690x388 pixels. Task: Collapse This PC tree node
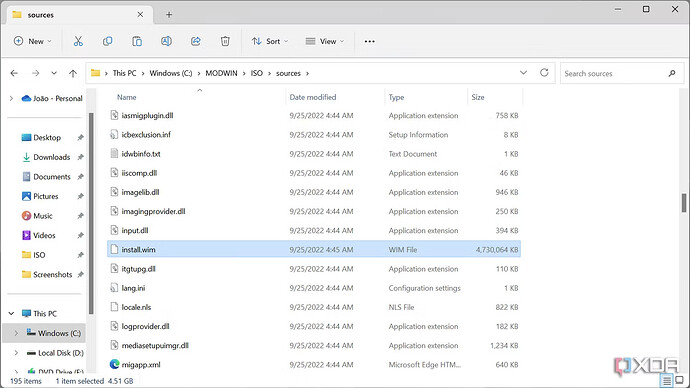tap(11, 313)
